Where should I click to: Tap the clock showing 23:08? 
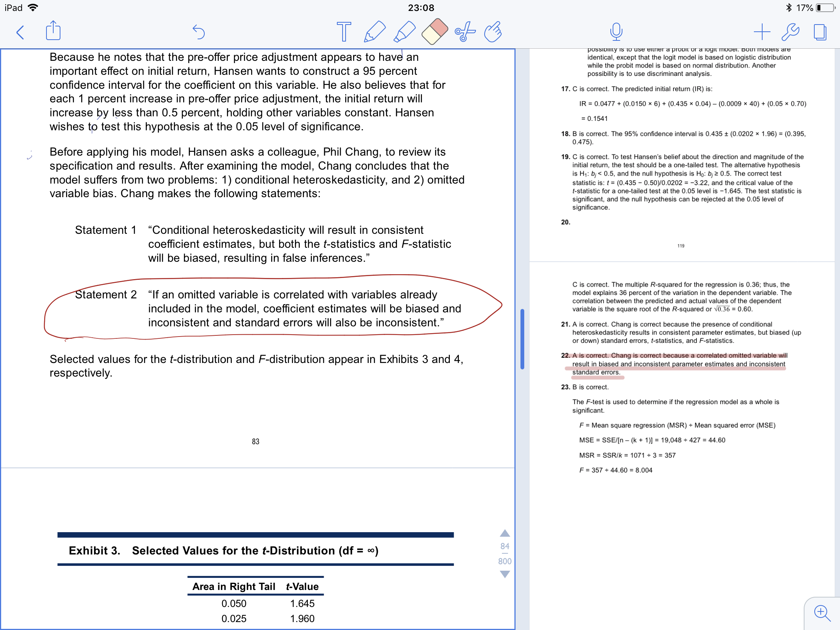421,8
